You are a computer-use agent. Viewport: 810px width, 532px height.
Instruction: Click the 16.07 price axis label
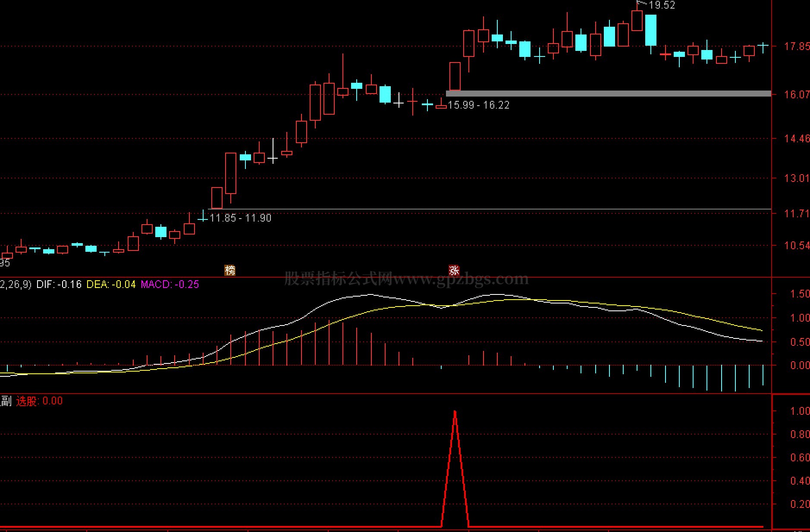tap(796, 94)
